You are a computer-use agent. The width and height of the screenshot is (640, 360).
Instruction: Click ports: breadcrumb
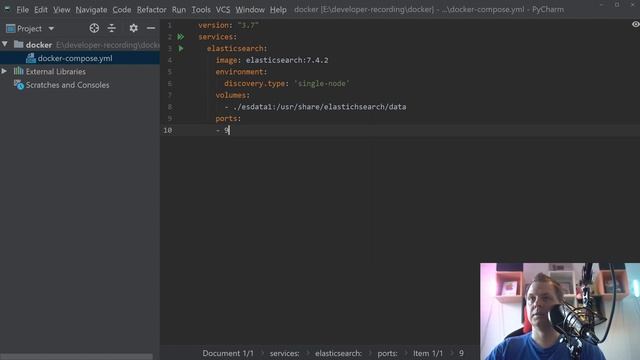tap(387, 353)
